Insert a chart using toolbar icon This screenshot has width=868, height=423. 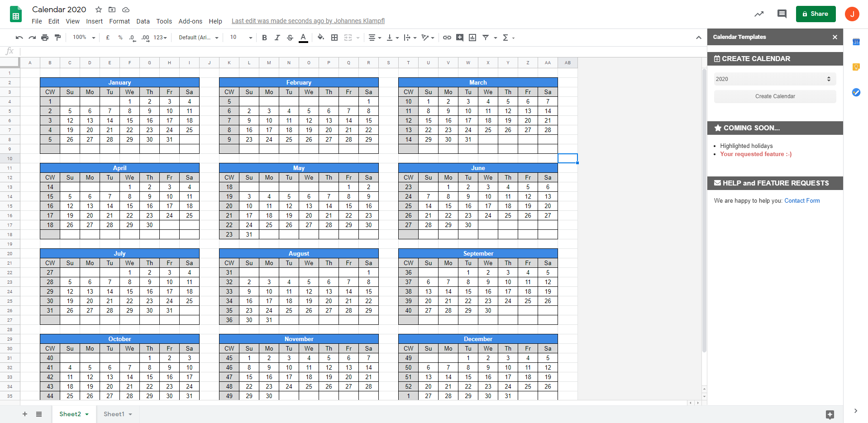tap(472, 38)
